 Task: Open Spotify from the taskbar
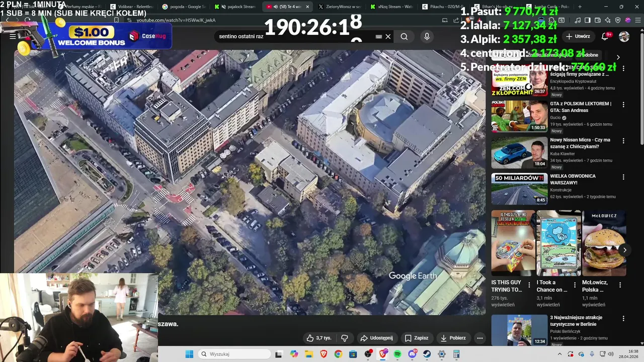click(397, 354)
